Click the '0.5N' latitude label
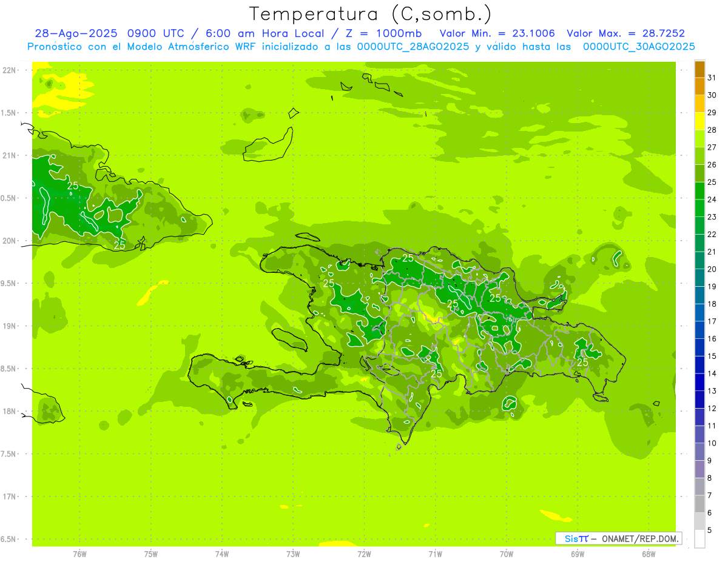This screenshot has height=562, width=728. (x=9, y=198)
